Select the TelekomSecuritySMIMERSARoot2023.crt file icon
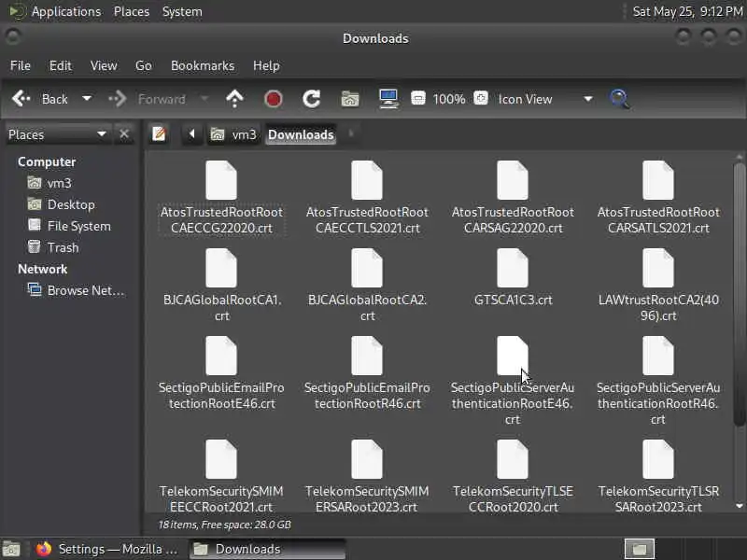This screenshot has height=560, width=747. (367, 459)
